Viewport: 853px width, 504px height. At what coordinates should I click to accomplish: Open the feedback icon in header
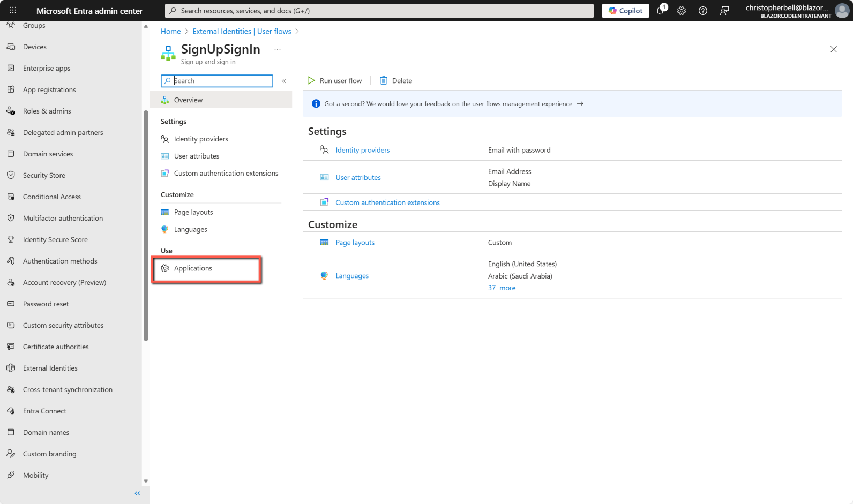coord(724,11)
